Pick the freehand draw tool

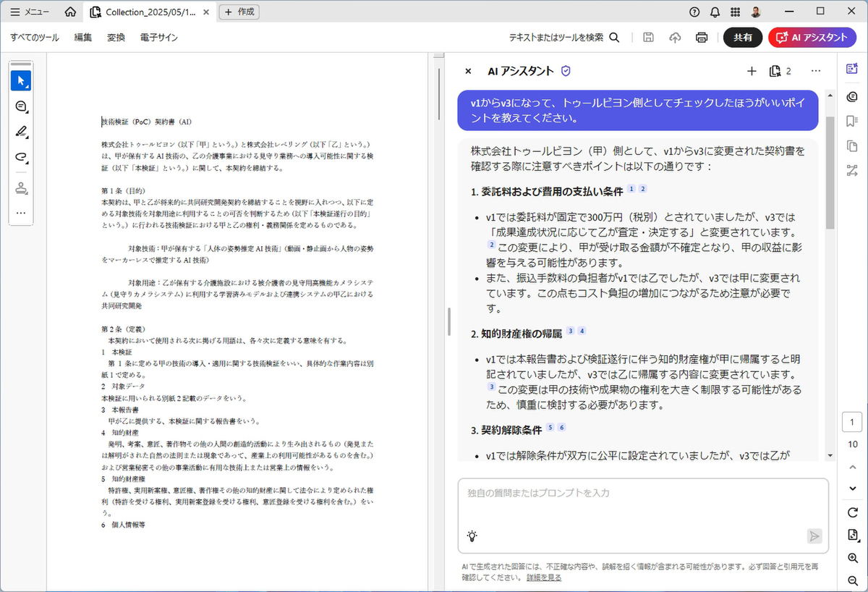pyautogui.click(x=20, y=157)
